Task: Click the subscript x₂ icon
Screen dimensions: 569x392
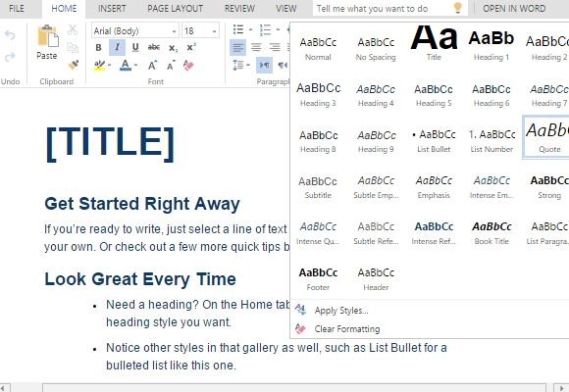Action: point(173,48)
